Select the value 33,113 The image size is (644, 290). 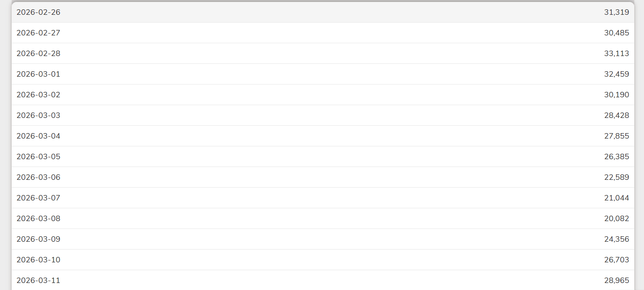[x=616, y=53]
